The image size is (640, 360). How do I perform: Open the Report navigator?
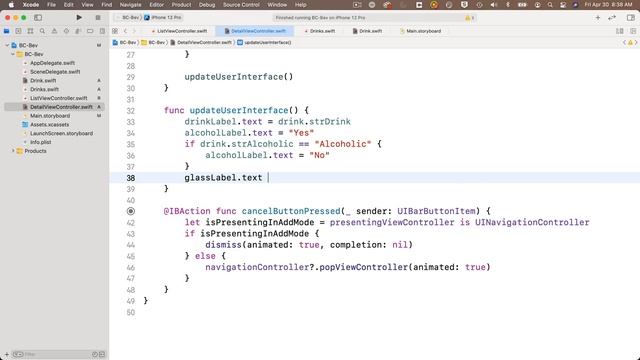[102, 31]
